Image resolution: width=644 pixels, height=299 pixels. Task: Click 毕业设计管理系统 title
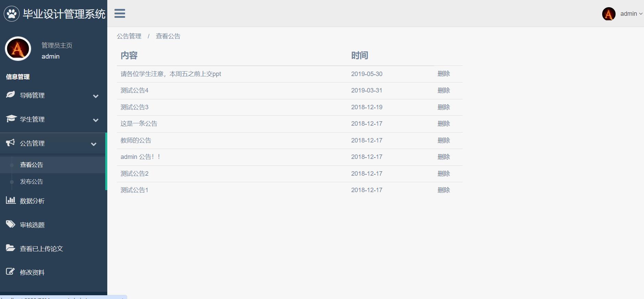tap(64, 14)
